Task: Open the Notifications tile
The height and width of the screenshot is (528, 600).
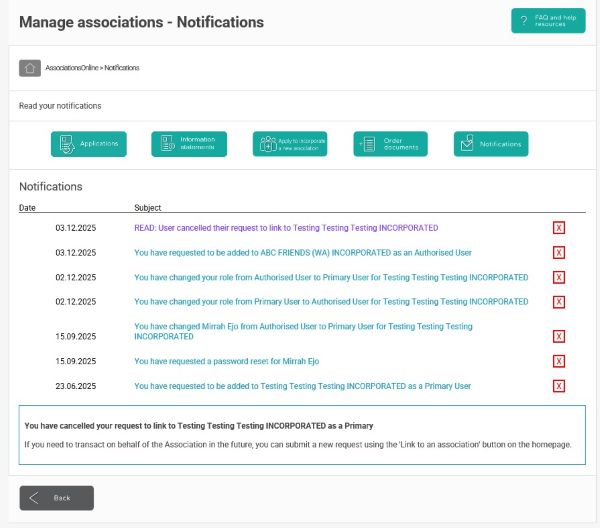Action: (x=491, y=144)
